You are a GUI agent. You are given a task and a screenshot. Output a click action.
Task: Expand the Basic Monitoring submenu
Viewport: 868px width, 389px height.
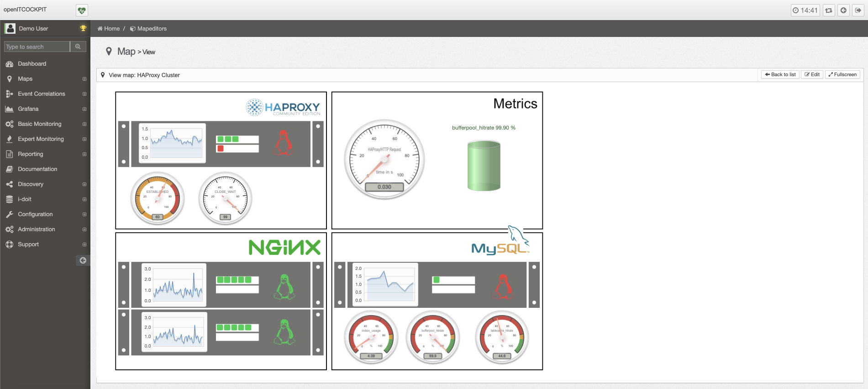[x=84, y=124]
